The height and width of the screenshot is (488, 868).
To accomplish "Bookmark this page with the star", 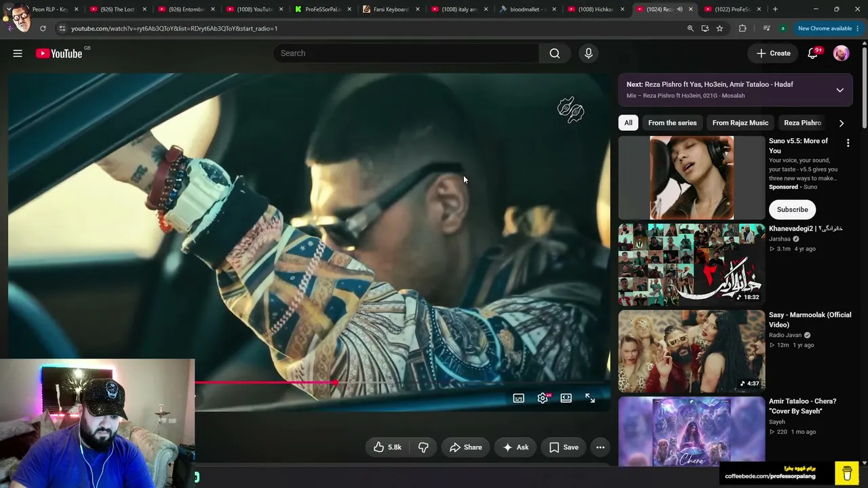I will [719, 28].
